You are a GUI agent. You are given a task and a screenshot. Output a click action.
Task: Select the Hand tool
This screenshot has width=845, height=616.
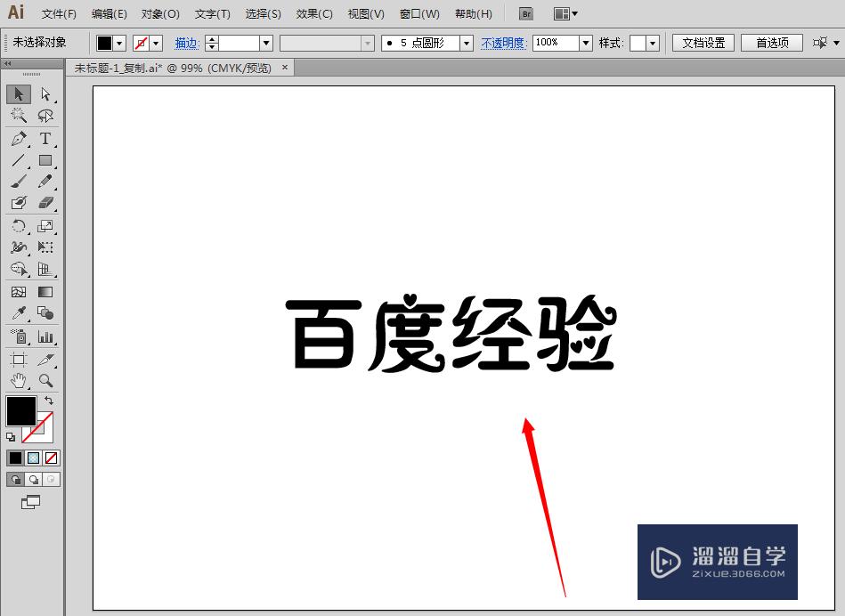pyautogui.click(x=19, y=380)
